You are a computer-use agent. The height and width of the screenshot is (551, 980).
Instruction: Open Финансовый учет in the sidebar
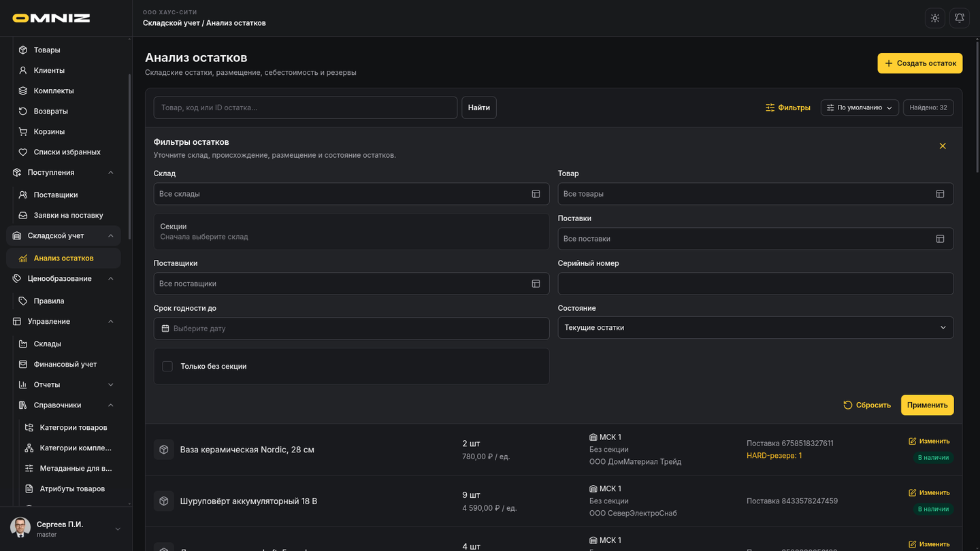[64, 364]
